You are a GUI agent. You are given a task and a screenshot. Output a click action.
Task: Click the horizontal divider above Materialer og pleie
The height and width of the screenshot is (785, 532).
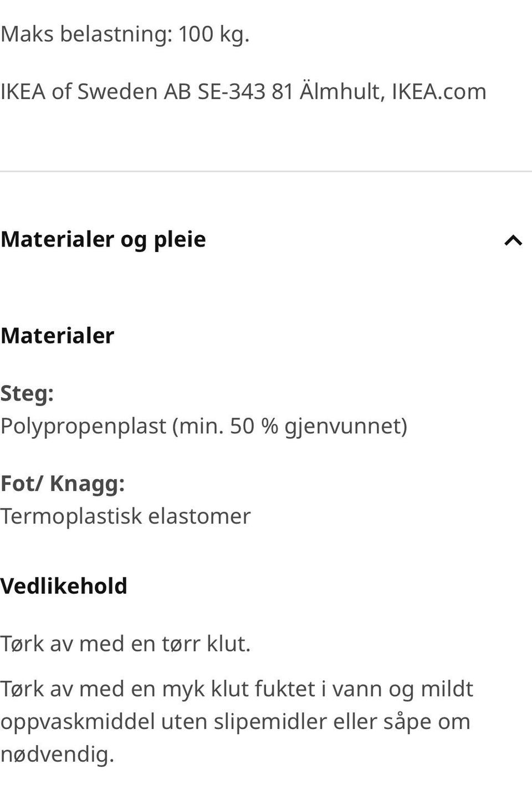click(x=266, y=172)
